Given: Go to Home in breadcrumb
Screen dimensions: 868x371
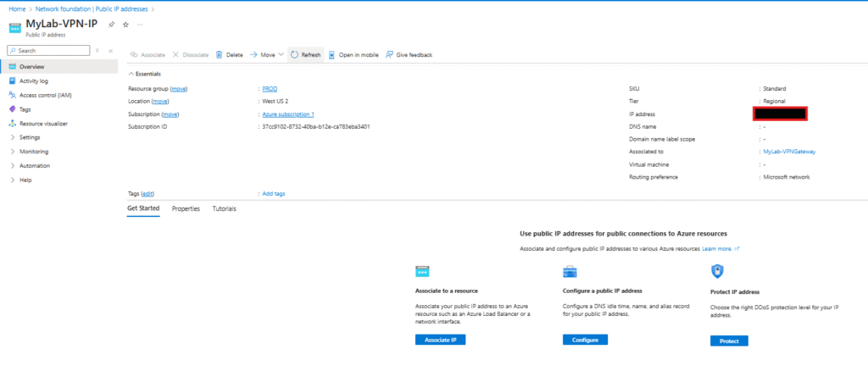Looking at the screenshot, I should tap(17, 9).
